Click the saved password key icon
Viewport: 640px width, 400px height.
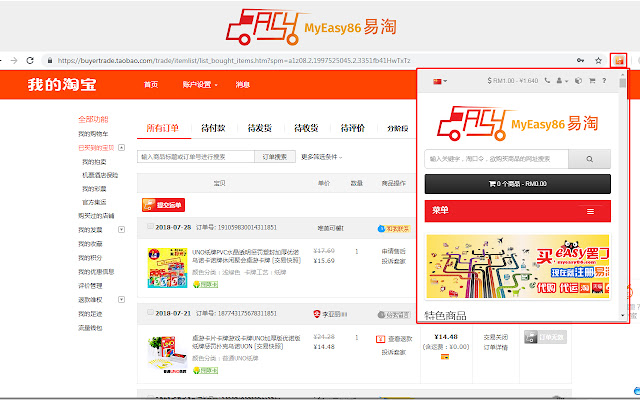[x=580, y=60]
